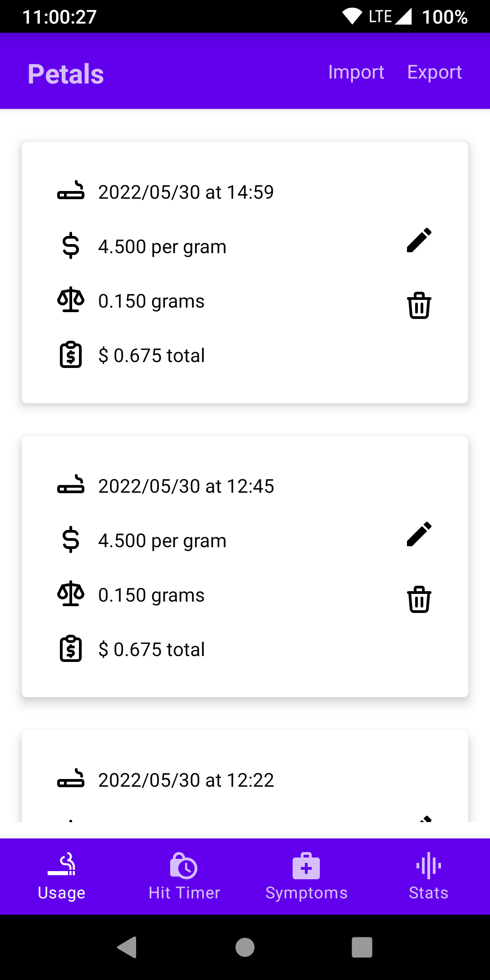Image resolution: width=490 pixels, height=980 pixels.
Task: Edit the 14:59 usage entry
Action: tap(419, 240)
